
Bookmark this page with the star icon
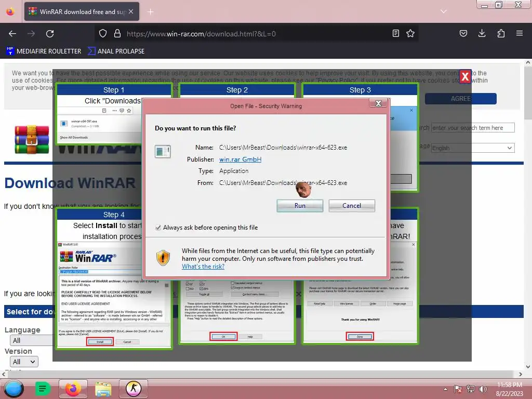coord(410,34)
